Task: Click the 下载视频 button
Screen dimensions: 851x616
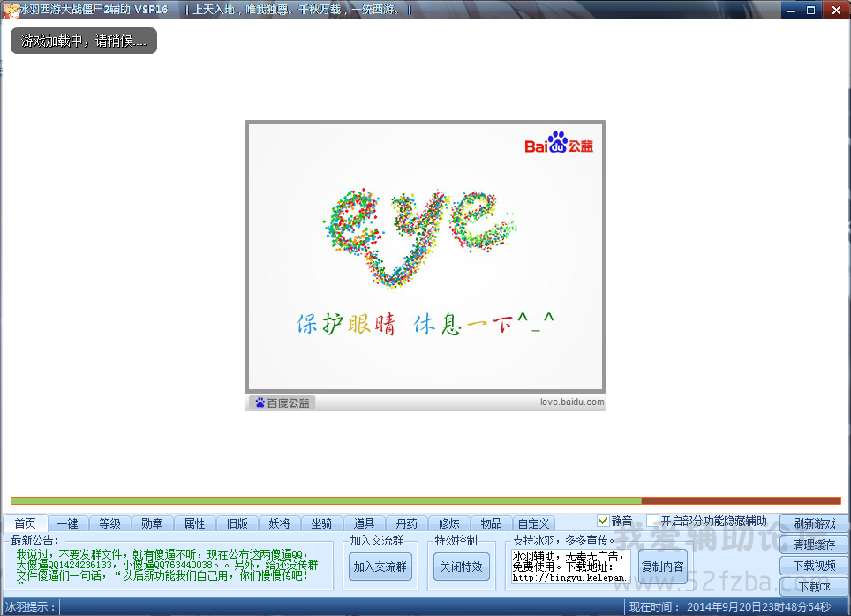Action: tap(814, 566)
